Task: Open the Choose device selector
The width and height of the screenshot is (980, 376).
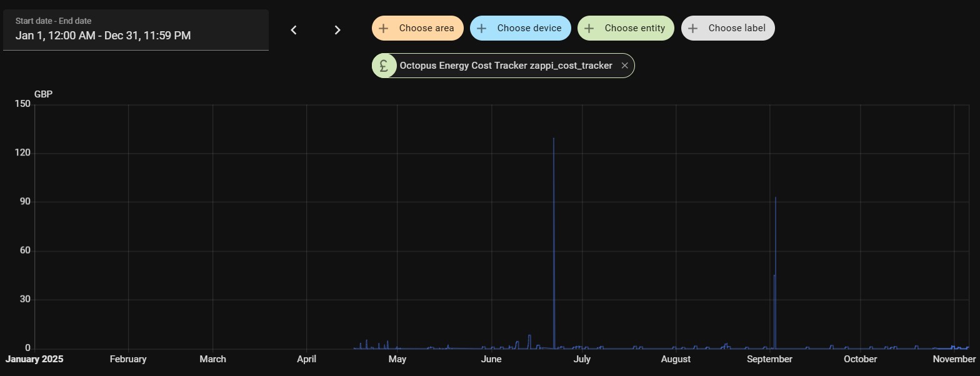Action: coord(529,28)
